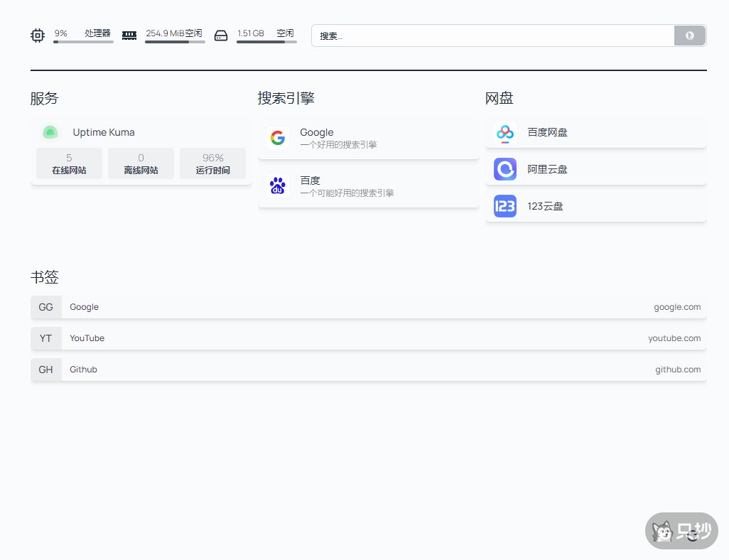The width and height of the screenshot is (729, 560).
Task: Collapse the 服务 section heading
Action: click(44, 99)
